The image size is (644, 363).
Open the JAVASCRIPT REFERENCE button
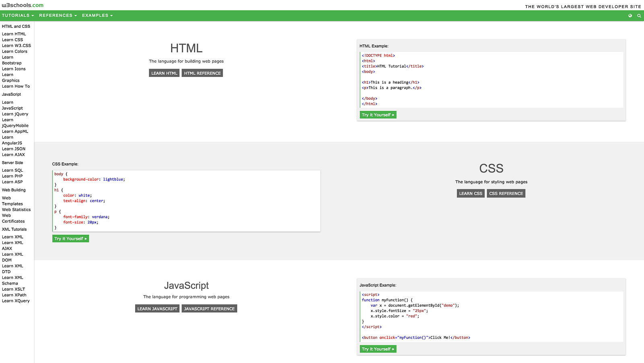pos(209,309)
